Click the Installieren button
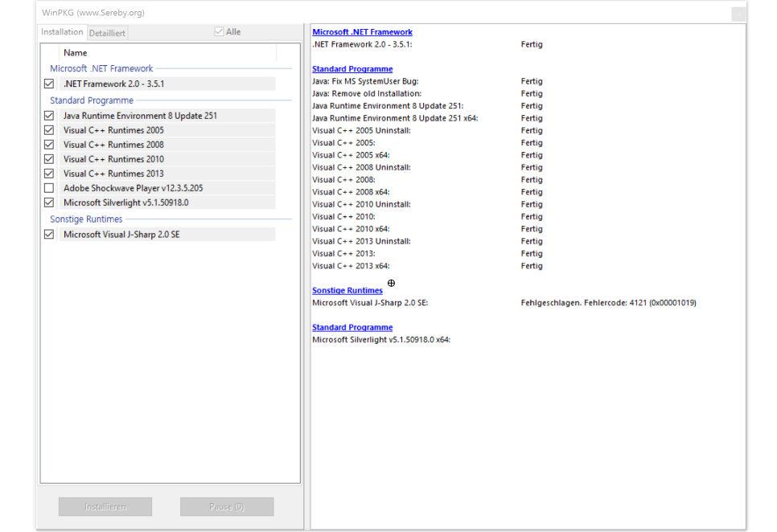 [x=105, y=507]
